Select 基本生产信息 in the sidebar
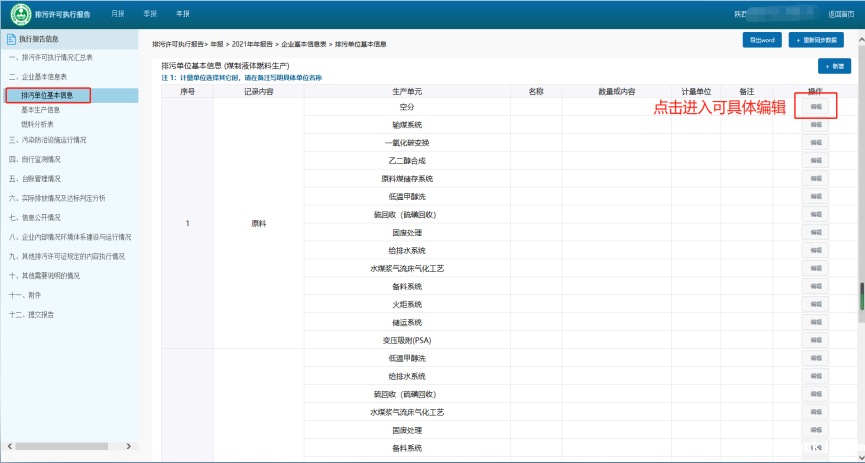The height and width of the screenshot is (463, 865). point(40,110)
